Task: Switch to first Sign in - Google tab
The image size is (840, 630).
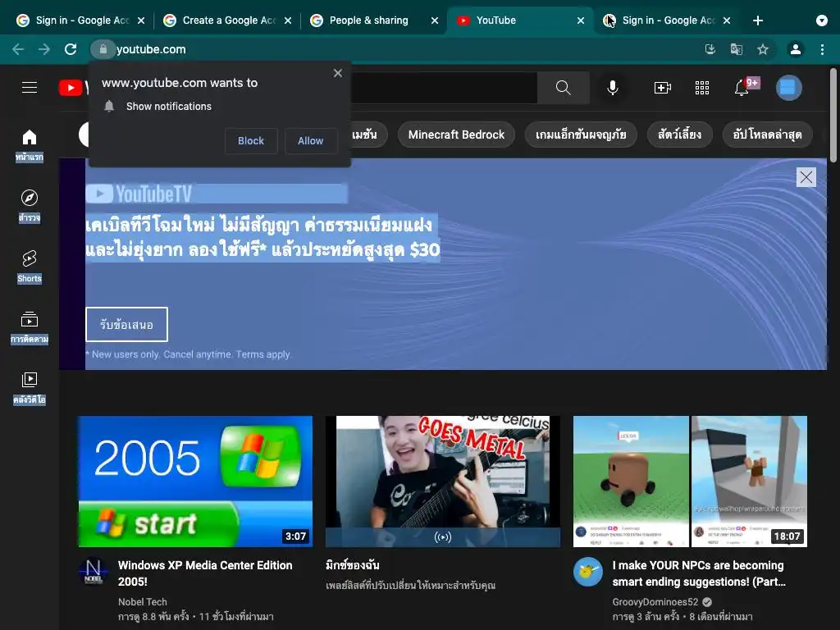Action: pyautogui.click(x=80, y=21)
